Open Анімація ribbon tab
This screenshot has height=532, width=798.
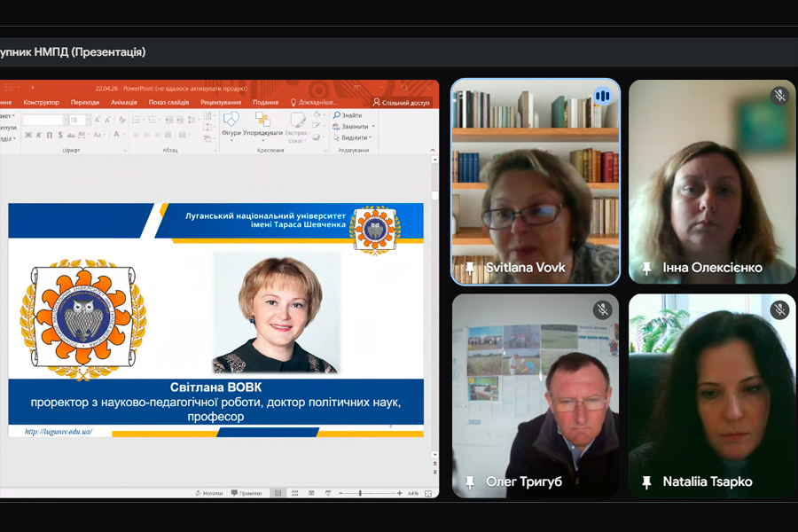coord(124,102)
